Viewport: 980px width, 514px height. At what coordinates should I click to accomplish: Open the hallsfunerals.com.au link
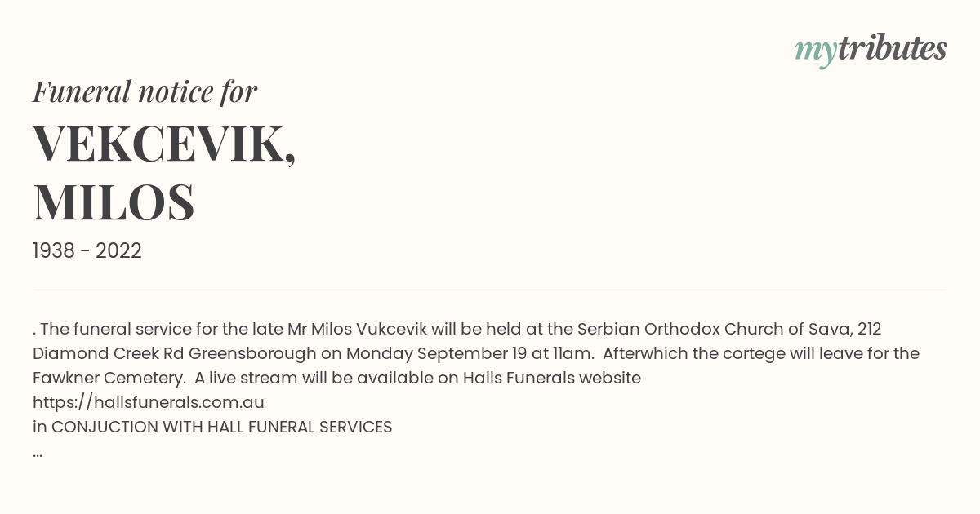coord(149,402)
